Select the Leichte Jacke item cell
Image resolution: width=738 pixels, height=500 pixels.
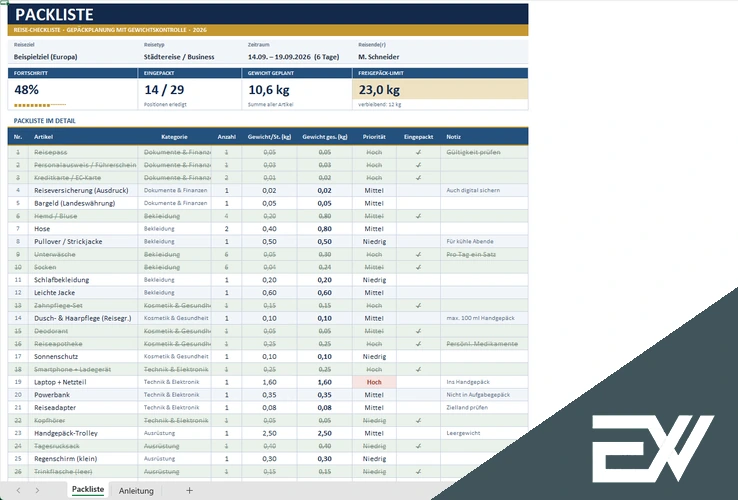coord(83,292)
